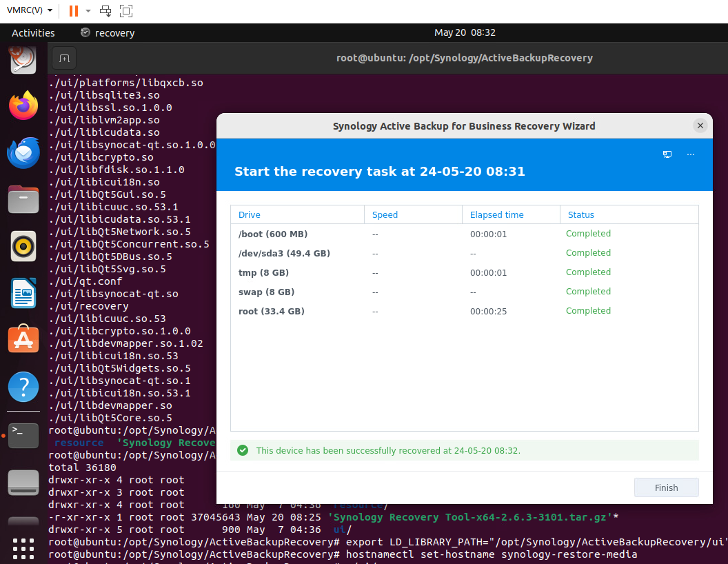Viewport: 728px width, 564px height.
Task: Open Activities overview in the top bar
Action: pyautogui.click(x=33, y=33)
